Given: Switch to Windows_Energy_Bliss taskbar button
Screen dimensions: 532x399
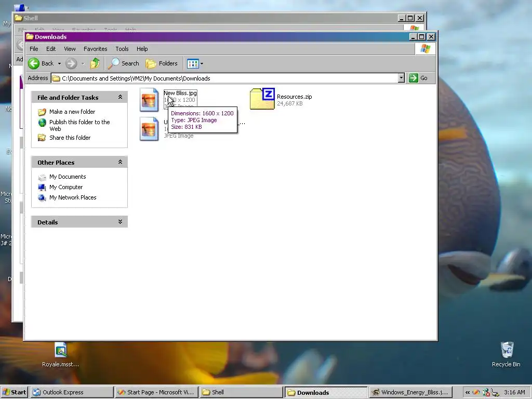Looking at the screenshot, I should [x=411, y=392].
